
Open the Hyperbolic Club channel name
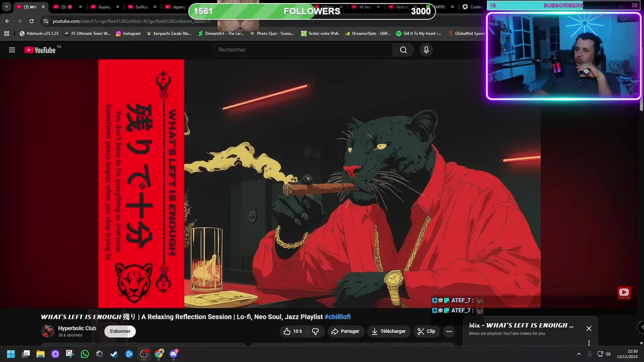(77, 328)
